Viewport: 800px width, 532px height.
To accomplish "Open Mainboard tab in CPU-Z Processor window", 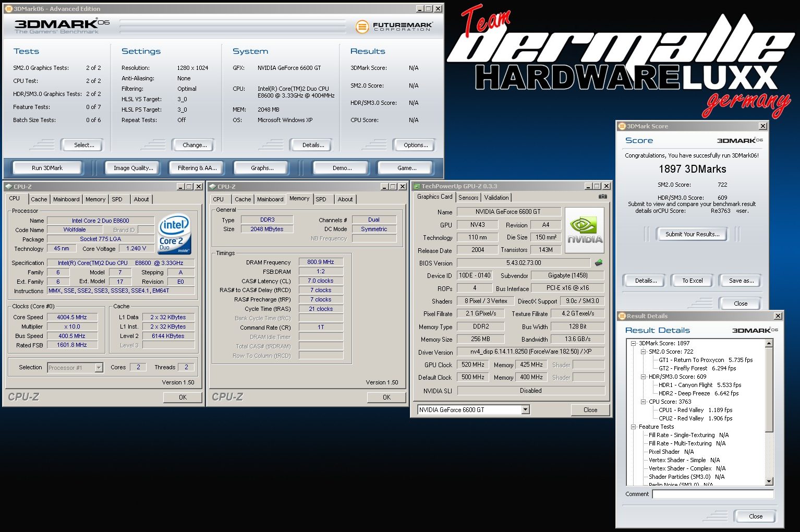I will click(66, 199).
